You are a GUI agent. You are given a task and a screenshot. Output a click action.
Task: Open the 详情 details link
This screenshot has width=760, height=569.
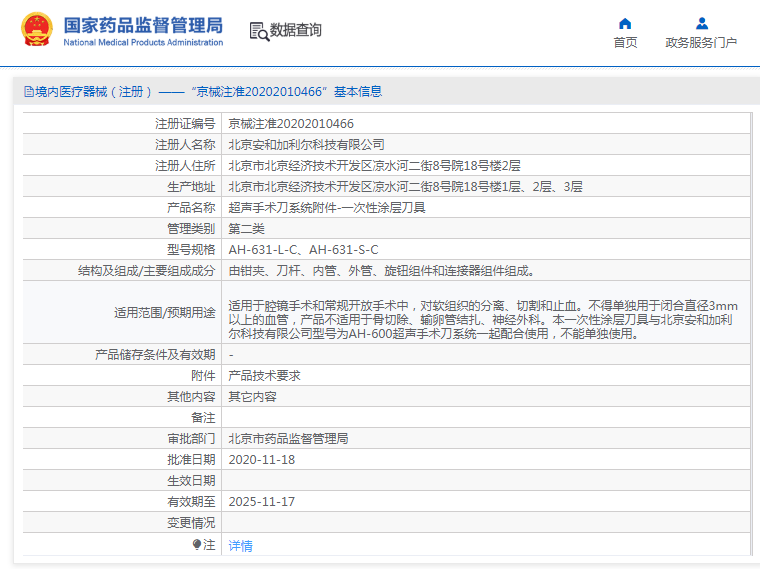[x=240, y=546]
